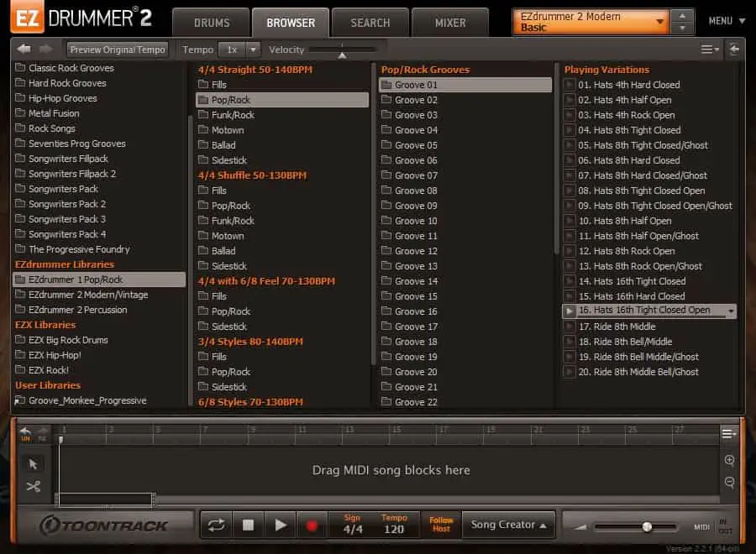Select the Groove 15 folder

tap(409, 296)
